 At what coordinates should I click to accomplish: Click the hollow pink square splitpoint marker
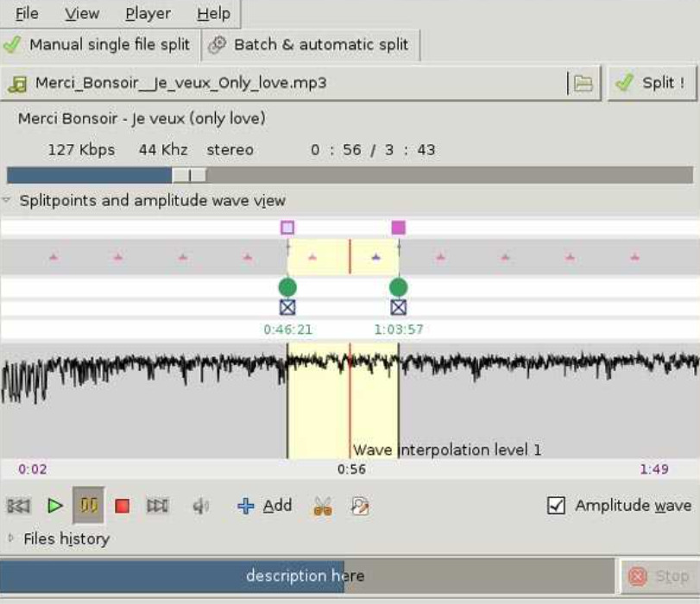pos(287,228)
